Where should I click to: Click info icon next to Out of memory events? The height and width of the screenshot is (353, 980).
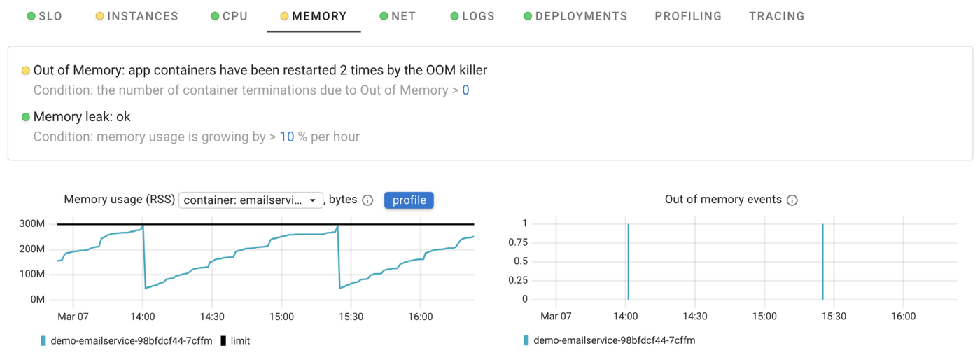[x=792, y=200]
